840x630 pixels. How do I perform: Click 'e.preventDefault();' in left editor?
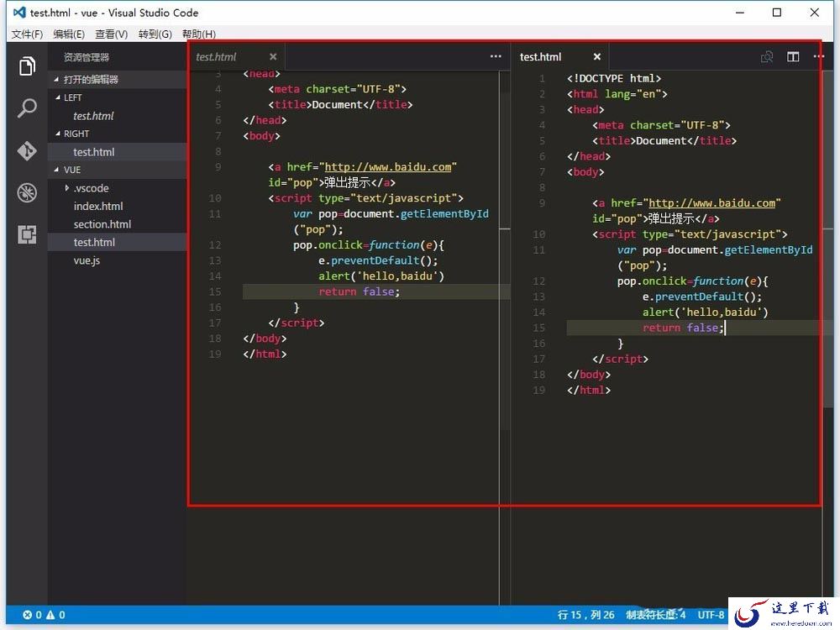coord(378,260)
